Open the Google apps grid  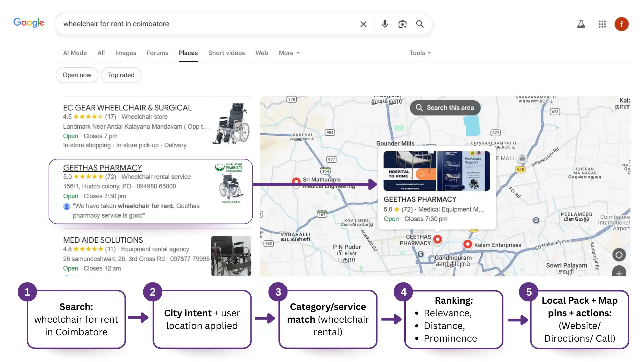tap(602, 24)
